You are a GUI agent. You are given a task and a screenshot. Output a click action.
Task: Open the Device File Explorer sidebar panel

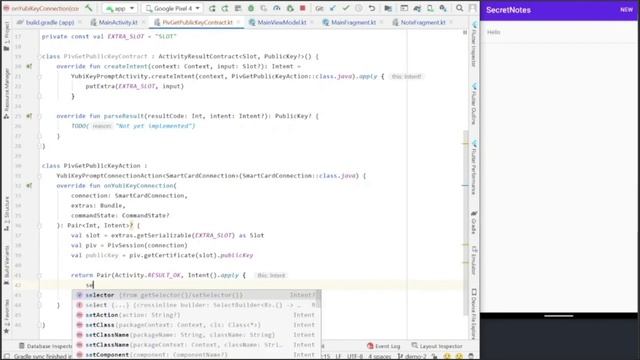tap(474, 313)
